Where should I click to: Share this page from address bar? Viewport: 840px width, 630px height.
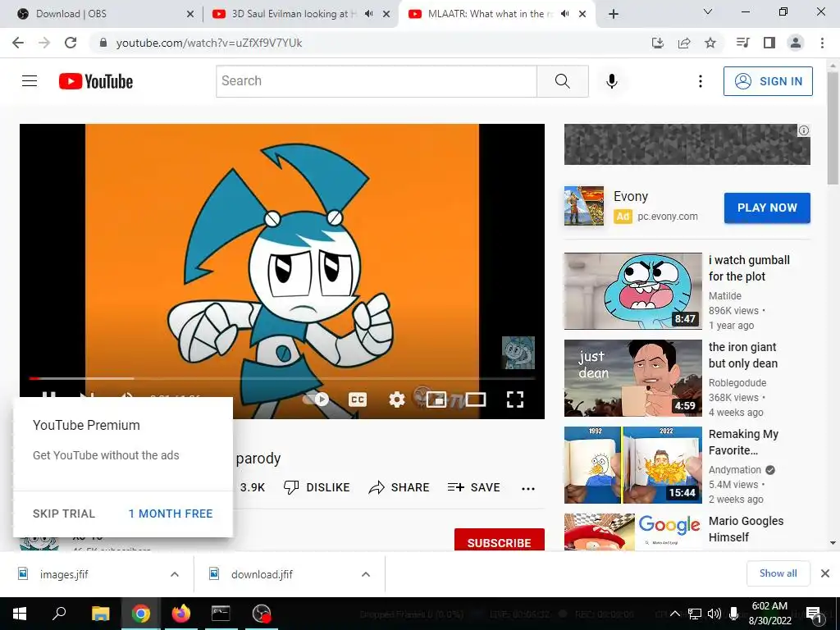684,43
